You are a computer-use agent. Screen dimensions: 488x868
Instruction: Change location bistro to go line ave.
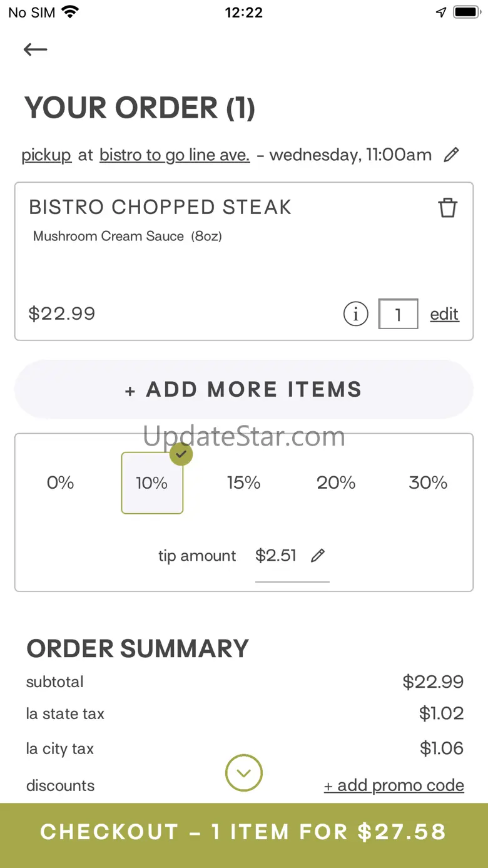[x=175, y=155]
